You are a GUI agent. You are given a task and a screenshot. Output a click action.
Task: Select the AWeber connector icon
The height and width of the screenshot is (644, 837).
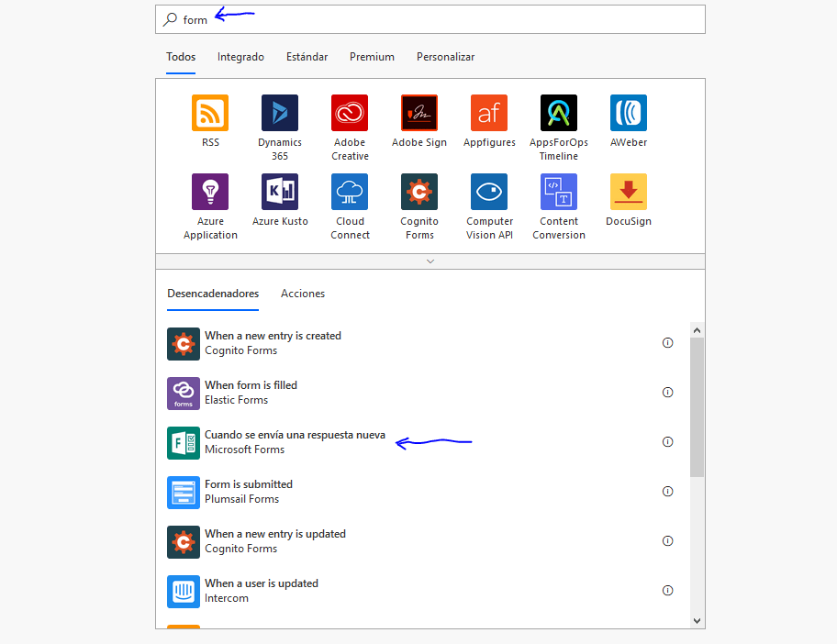629,113
